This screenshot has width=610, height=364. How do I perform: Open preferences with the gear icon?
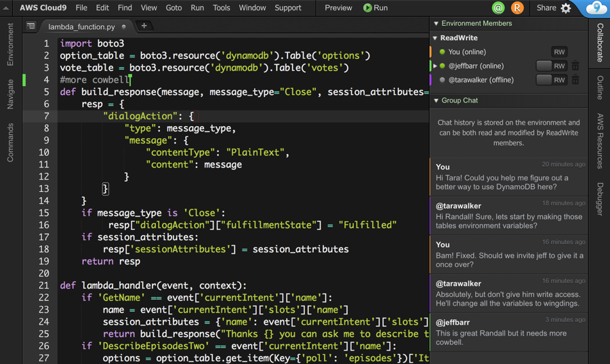click(566, 8)
